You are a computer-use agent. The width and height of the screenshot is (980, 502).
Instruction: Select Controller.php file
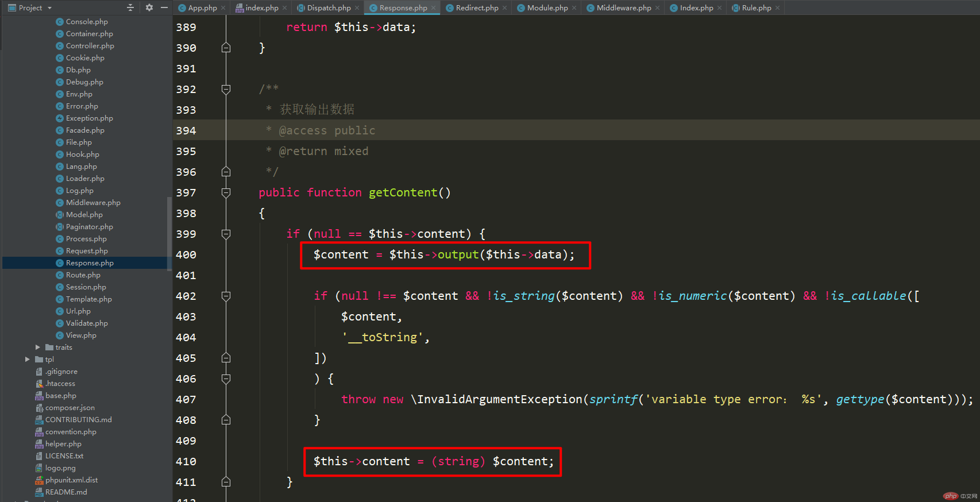pos(90,46)
